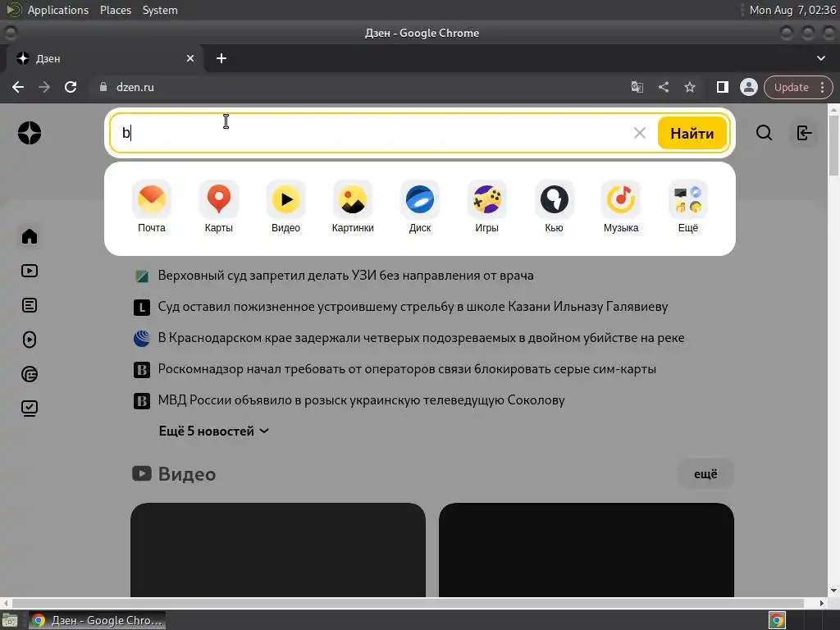This screenshot has height=630, width=840.
Task: Open news about Ильназ Галявиев
Action: click(413, 307)
